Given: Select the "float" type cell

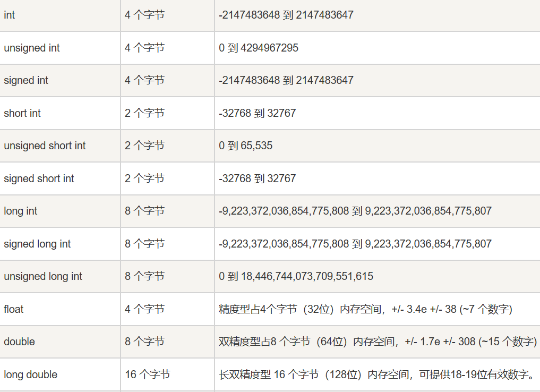Looking at the screenshot, I should click(13, 309).
